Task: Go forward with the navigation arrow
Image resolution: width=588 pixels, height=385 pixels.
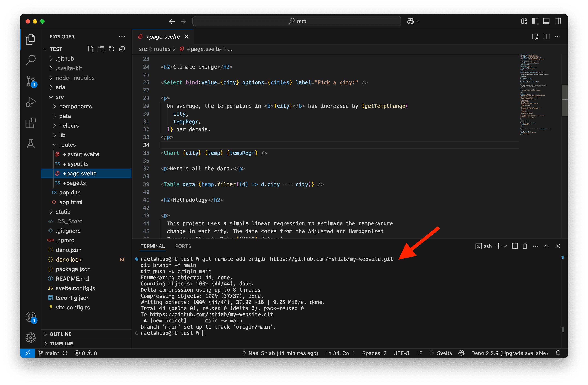Action: (x=183, y=21)
